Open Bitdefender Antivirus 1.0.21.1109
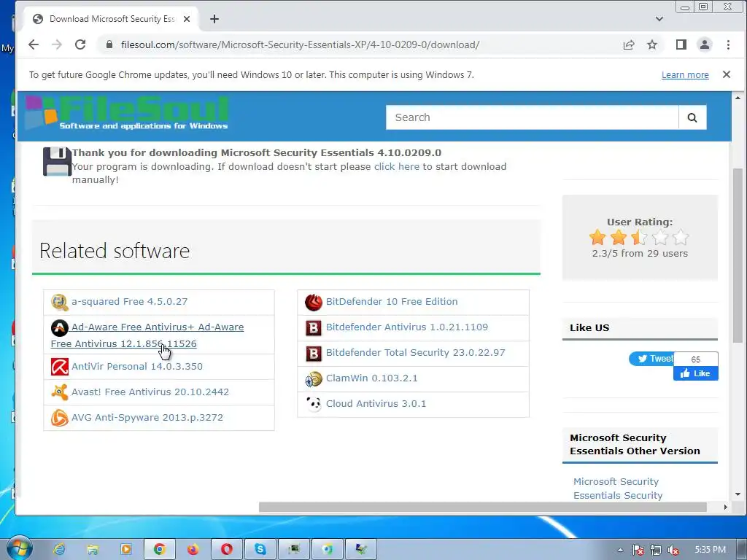The image size is (747, 560). tap(407, 327)
